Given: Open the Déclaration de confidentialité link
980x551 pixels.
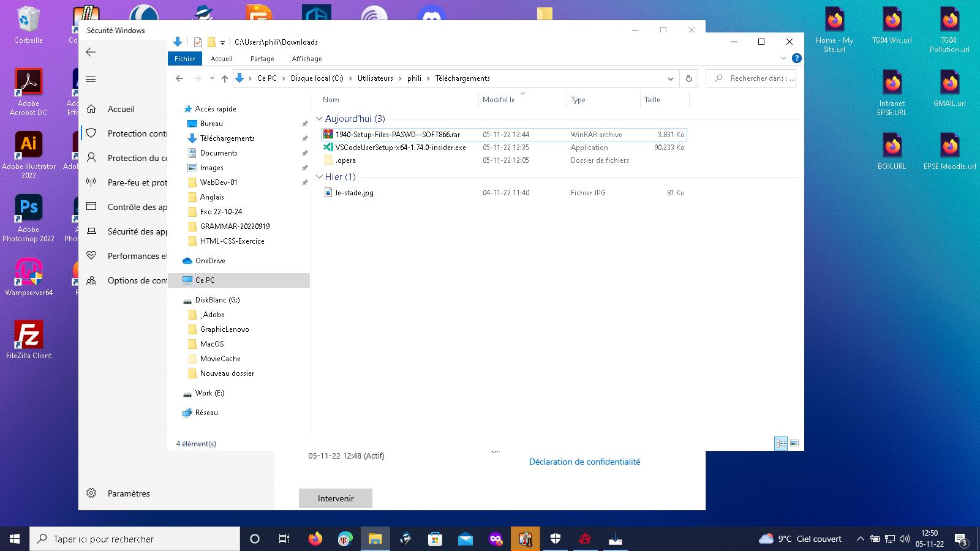Looking at the screenshot, I should click(x=584, y=462).
